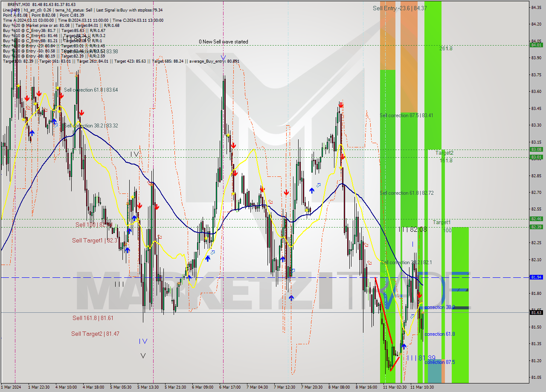This screenshot has width=546, height=392.
Task: Click the '| | | 82.08' point label
Action: [x=412, y=229]
